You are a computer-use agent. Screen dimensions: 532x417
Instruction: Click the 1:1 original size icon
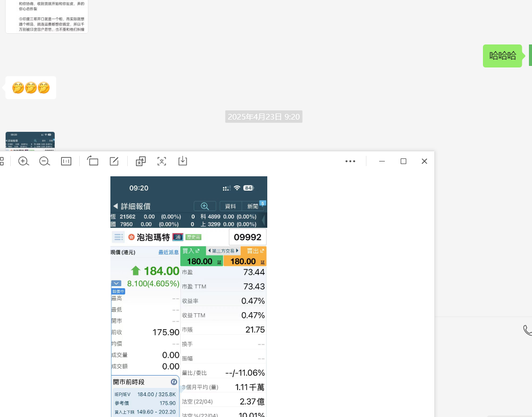click(x=66, y=160)
